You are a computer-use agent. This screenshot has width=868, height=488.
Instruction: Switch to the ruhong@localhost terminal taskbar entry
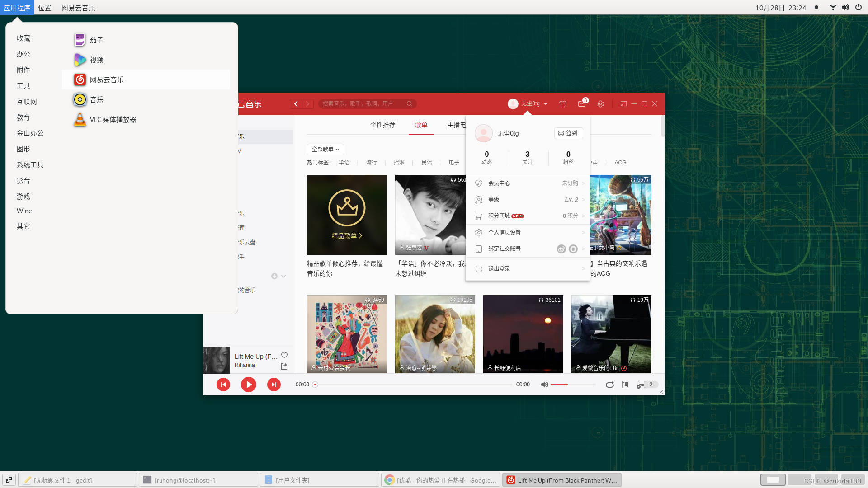(x=198, y=480)
